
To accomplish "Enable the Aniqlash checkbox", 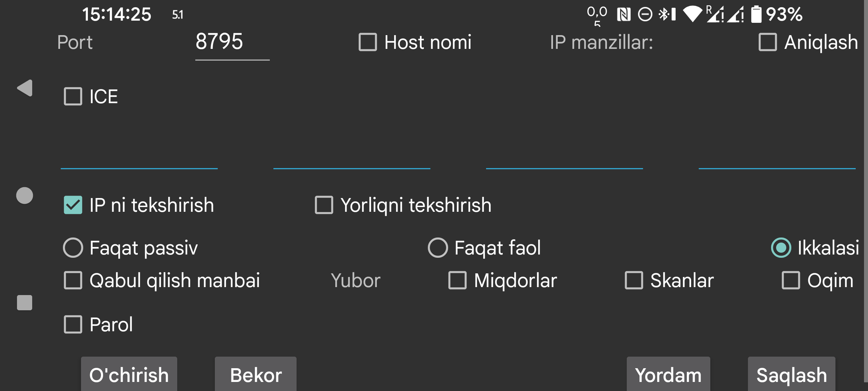I will [768, 42].
